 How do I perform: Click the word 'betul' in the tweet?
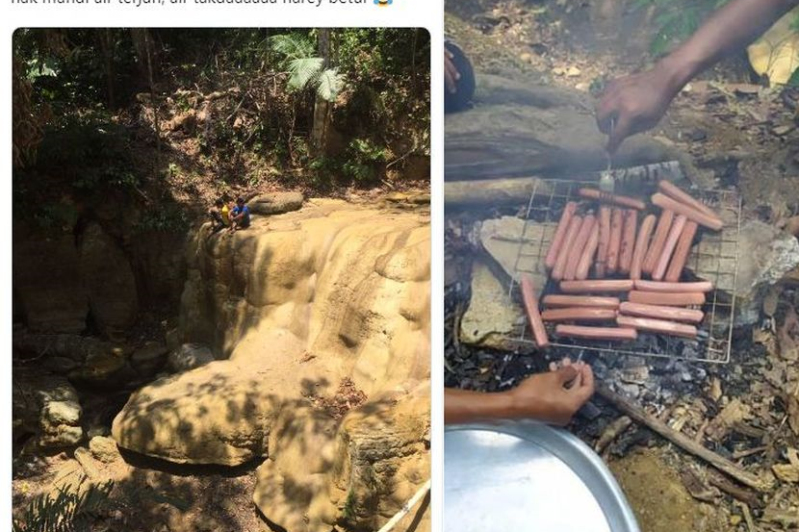point(352,2)
